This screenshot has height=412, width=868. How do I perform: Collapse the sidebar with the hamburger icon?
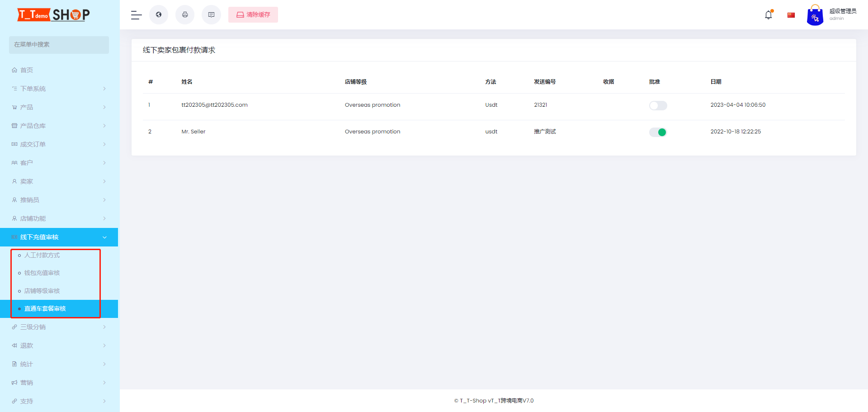click(x=136, y=15)
